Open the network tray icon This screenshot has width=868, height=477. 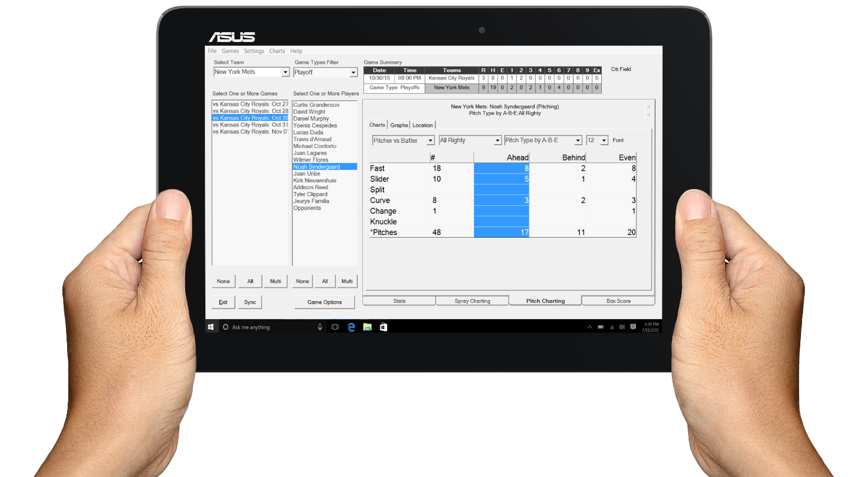(x=612, y=327)
